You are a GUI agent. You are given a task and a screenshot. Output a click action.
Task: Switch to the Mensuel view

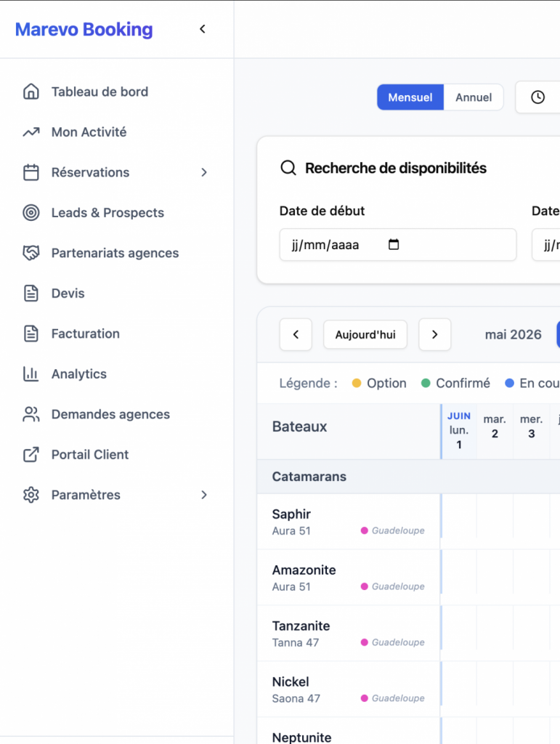pos(410,97)
